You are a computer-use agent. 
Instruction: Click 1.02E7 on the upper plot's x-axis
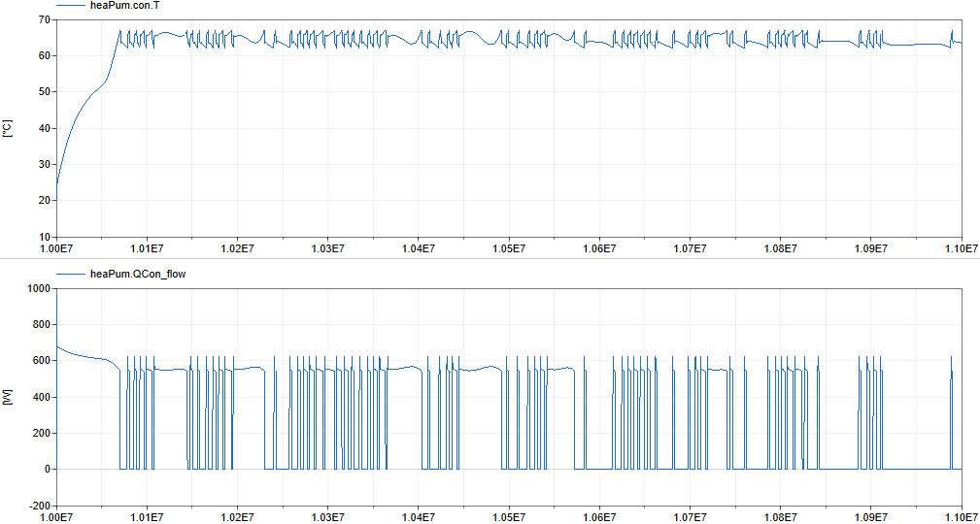238,249
